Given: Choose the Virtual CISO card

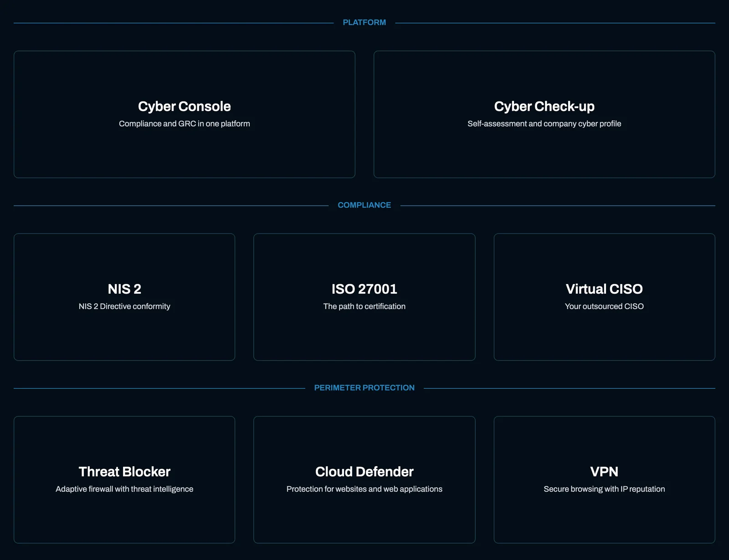Looking at the screenshot, I should point(605,297).
